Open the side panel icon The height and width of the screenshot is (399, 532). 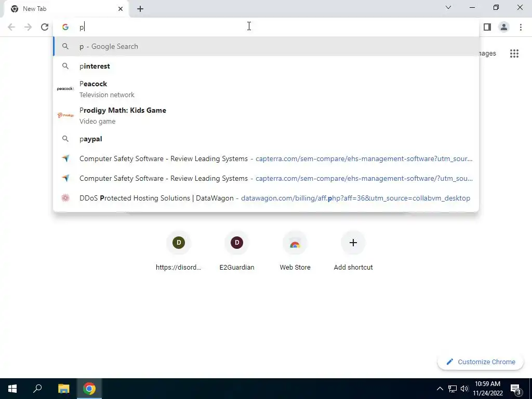pos(487,27)
